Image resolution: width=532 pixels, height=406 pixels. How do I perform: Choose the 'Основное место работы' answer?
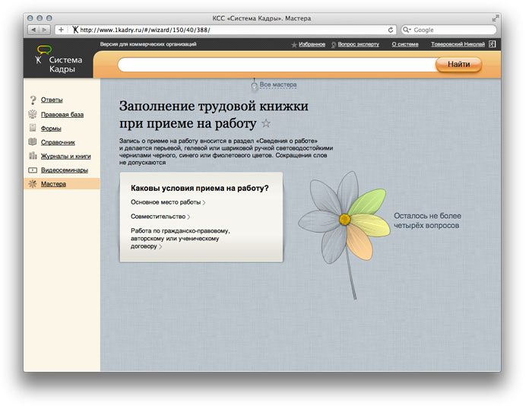click(166, 202)
